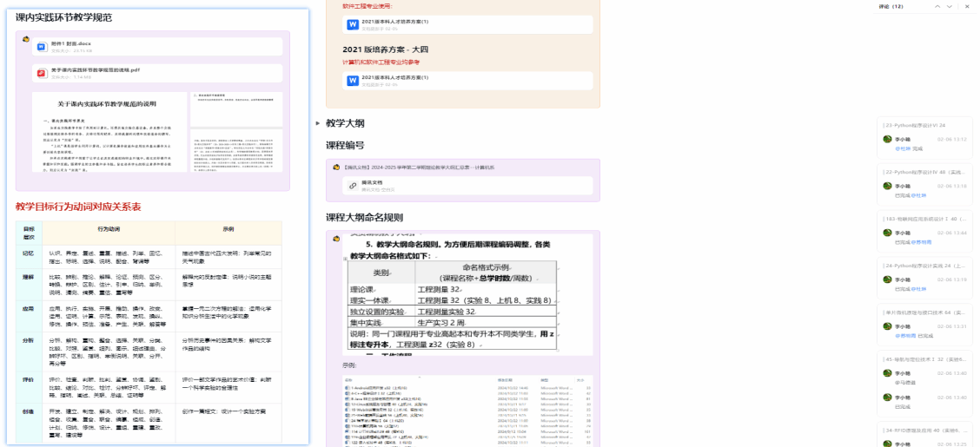This screenshot has width=980, height=447.
Task: Go to previous comment with the up arrow
Action: [x=937, y=7]
